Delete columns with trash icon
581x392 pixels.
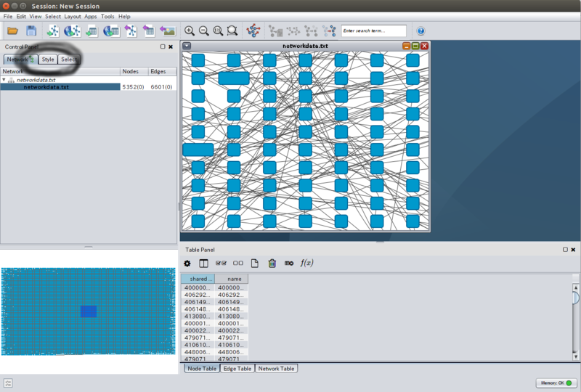pyautogui.click(x=272, y=263)
